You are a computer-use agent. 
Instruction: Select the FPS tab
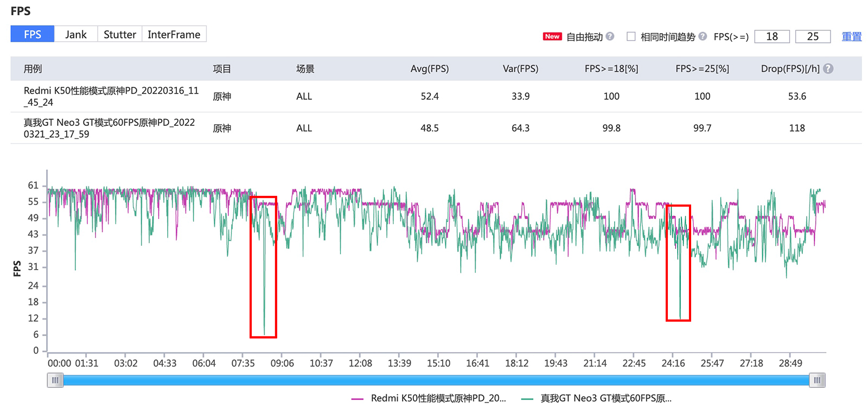pos(33,34)
